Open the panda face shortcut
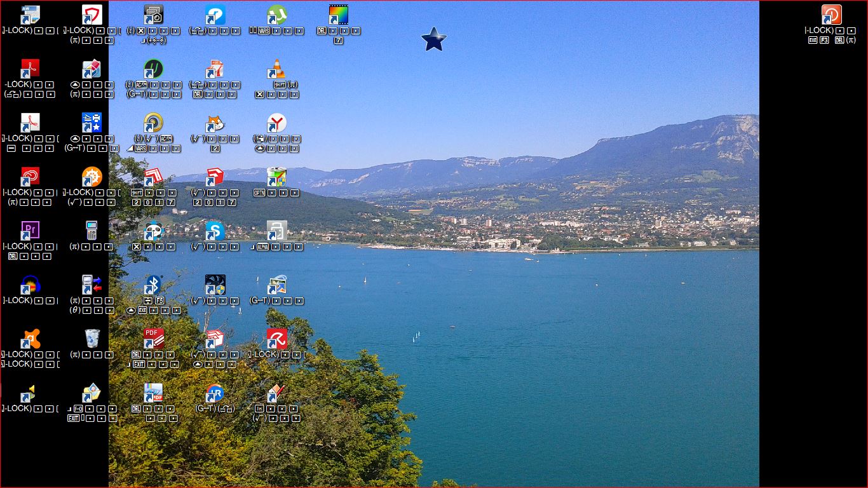The image size is (868, 488). point(153,231)
